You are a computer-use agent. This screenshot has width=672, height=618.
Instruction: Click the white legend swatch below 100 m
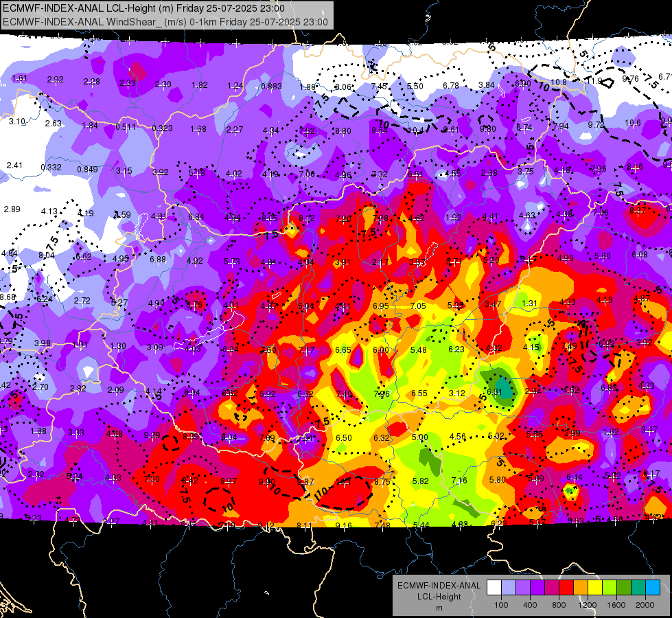coord(494,588)
